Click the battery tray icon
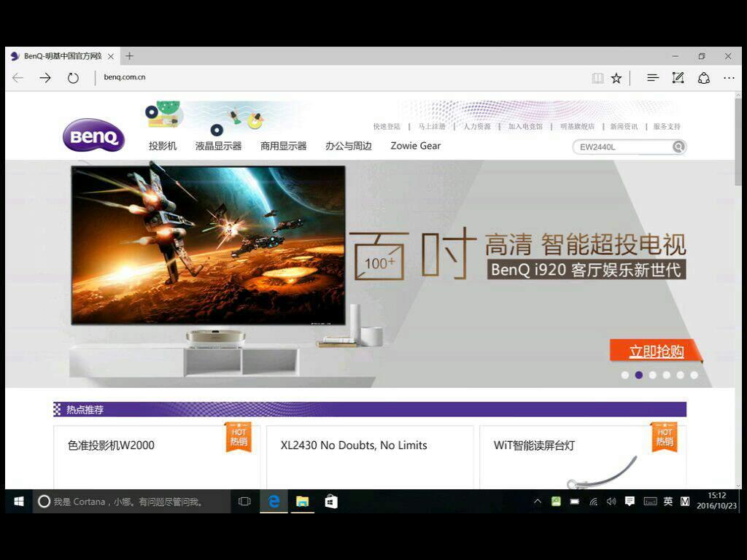This screenshot has width=747, height=560. [575, 502]
